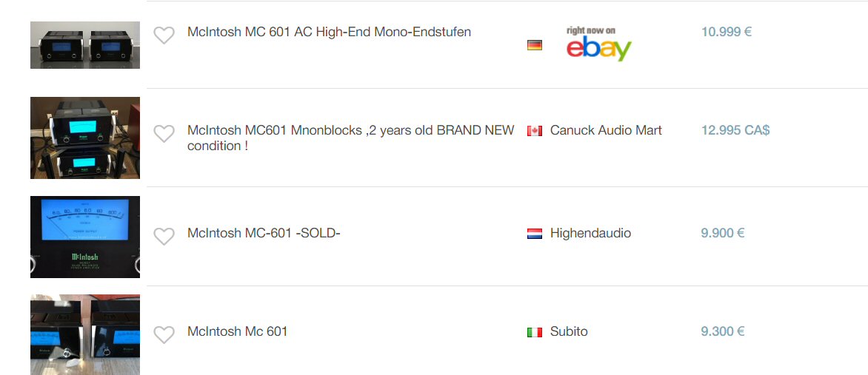Open the blue power meter thumbnail
868x375 pixels.
coord(85,237)
